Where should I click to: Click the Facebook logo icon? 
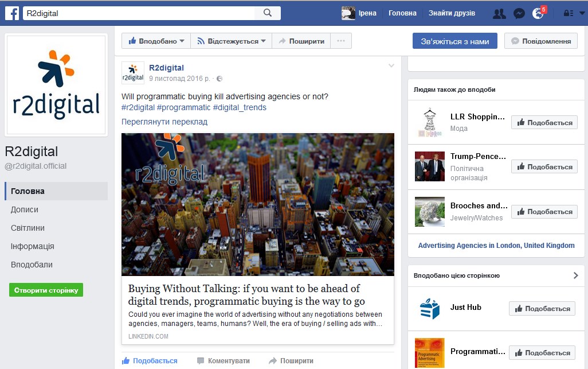coord(12,13)
